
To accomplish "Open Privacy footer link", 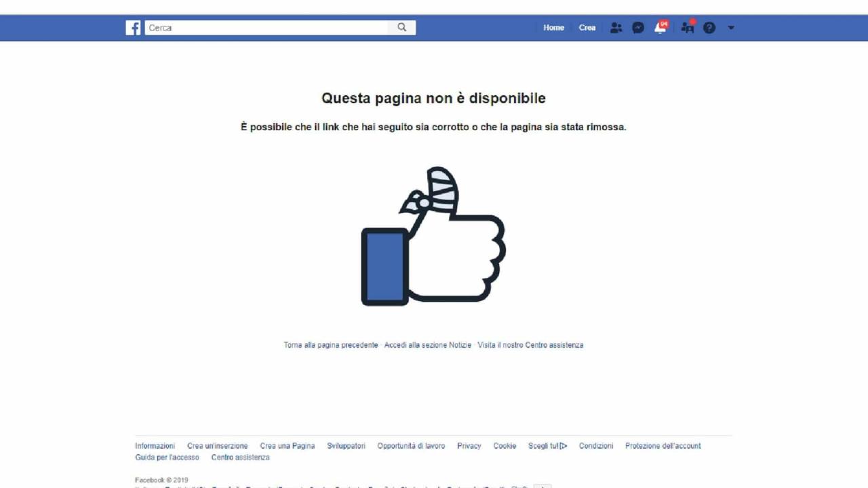I will coord(469,446).
